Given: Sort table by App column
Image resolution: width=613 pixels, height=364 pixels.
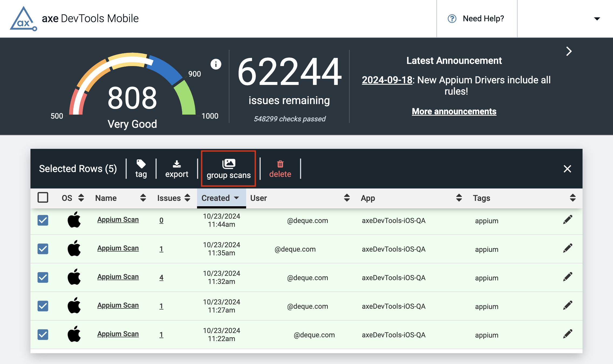Looking at the screenshot, I should [459, 198].
